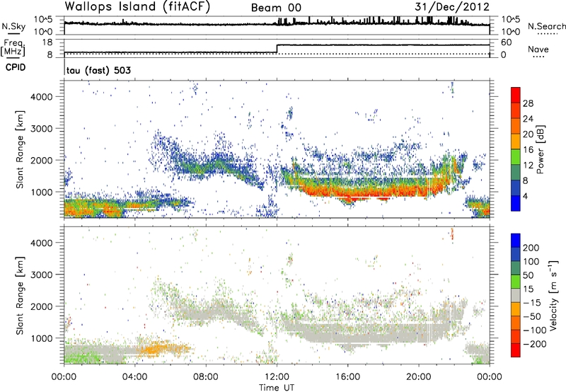This screenshot has width=566, height=392.
Task: Click the 'Beam 00' label
Action: [276, 8]
